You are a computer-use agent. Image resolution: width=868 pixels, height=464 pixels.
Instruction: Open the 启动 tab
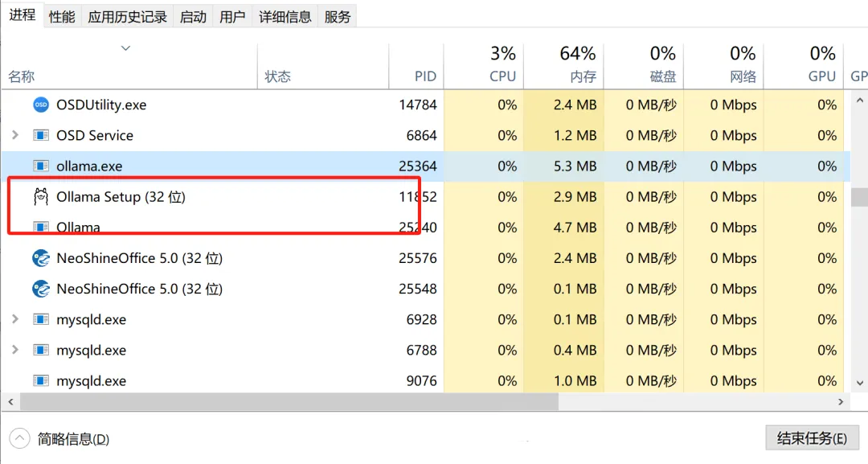coord(193,17)
